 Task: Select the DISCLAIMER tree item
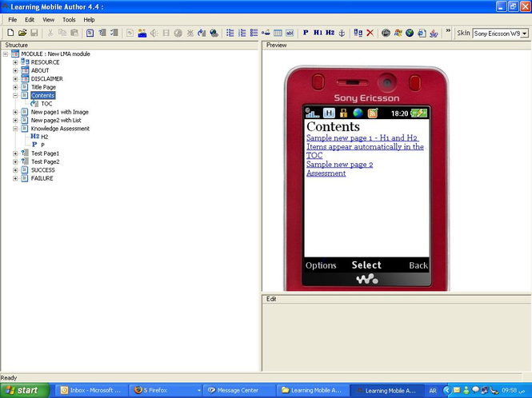click(46, 79)
